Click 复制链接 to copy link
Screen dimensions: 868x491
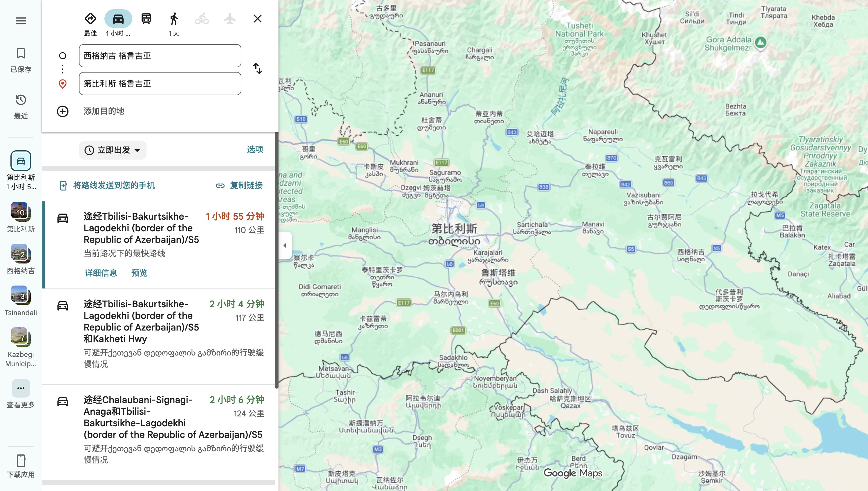[x=239, y=185]
